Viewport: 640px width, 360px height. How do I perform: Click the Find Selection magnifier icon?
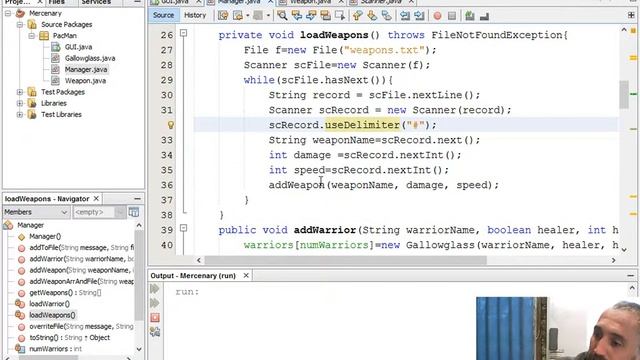282,16
